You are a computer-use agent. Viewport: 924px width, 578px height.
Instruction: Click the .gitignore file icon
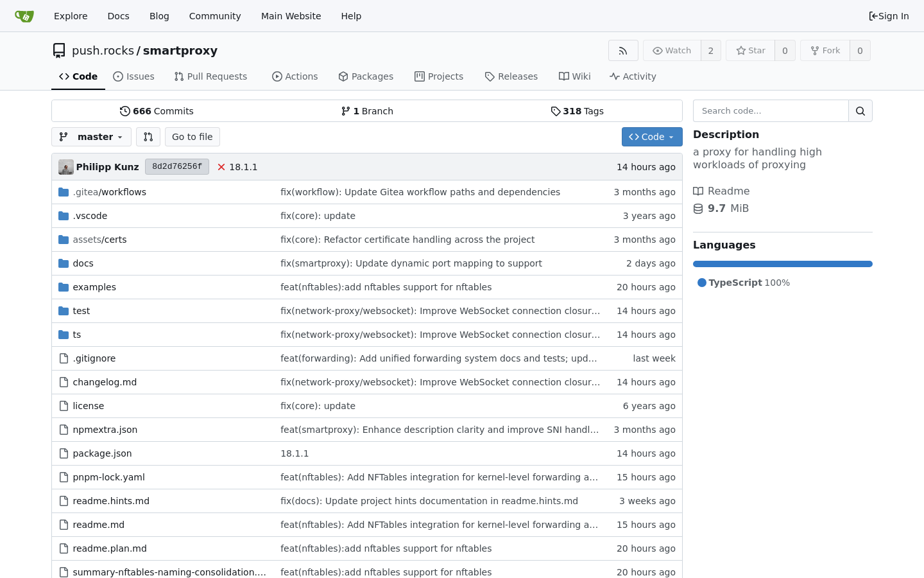pos(64,358)
